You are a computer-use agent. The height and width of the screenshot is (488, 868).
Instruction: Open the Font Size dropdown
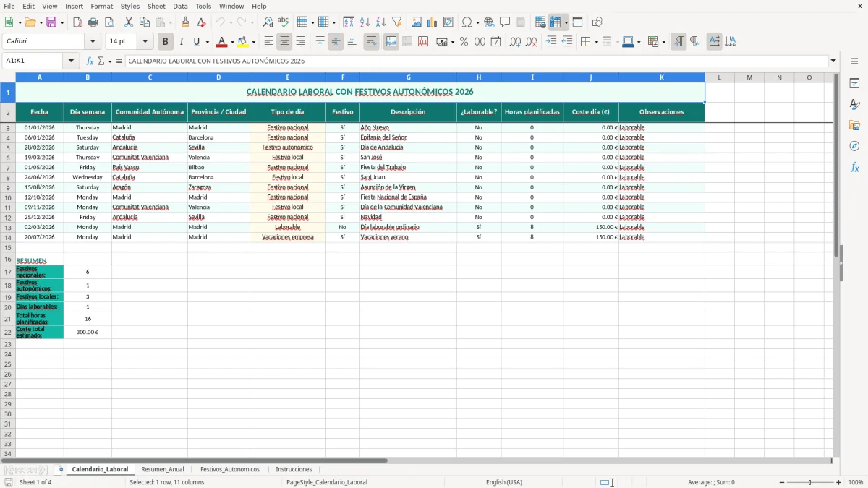click(145, 42)
